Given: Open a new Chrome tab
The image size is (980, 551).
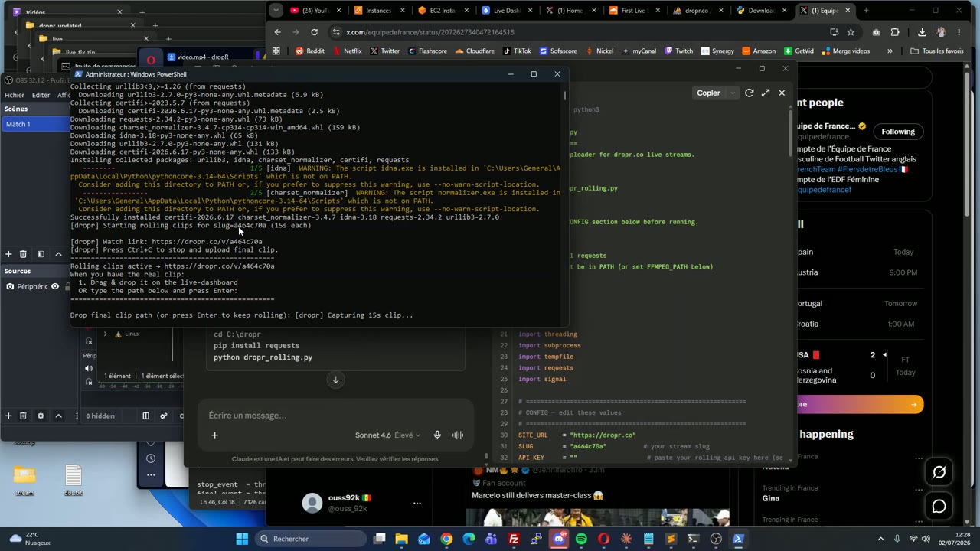Looking at the screenshot, I should tap(866, 11).
